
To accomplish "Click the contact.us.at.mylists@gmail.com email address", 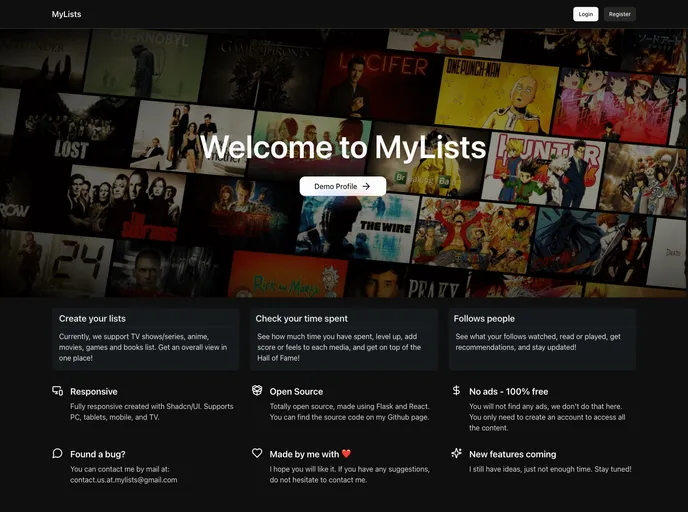I will tap(124, 480).
